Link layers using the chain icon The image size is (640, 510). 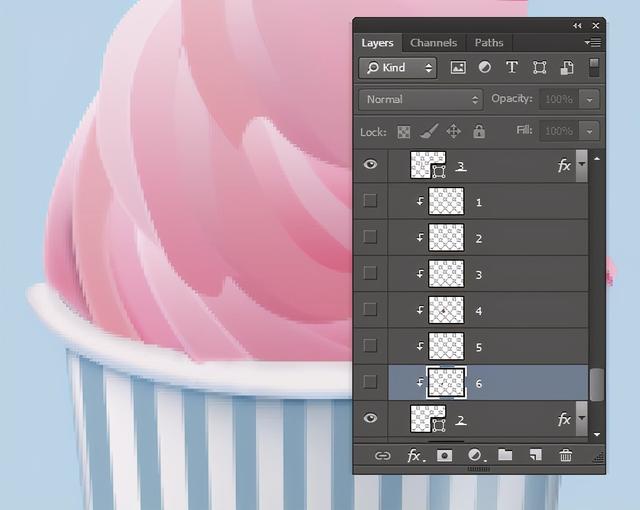click(x=382, y=456)
